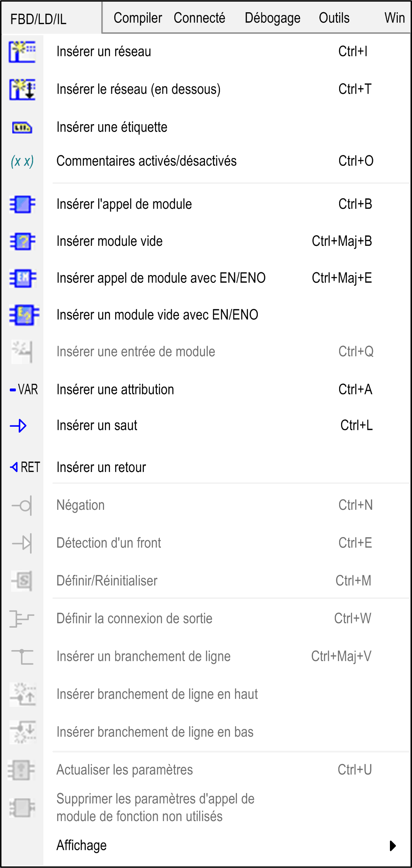
Task: Click the VAR attribution icon
Action: [24, 390]
